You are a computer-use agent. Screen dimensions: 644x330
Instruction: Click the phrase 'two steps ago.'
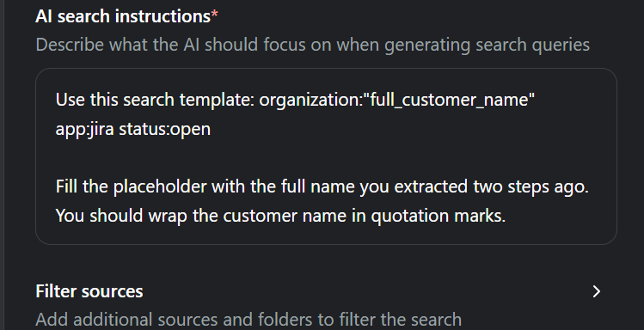point(531,186)
